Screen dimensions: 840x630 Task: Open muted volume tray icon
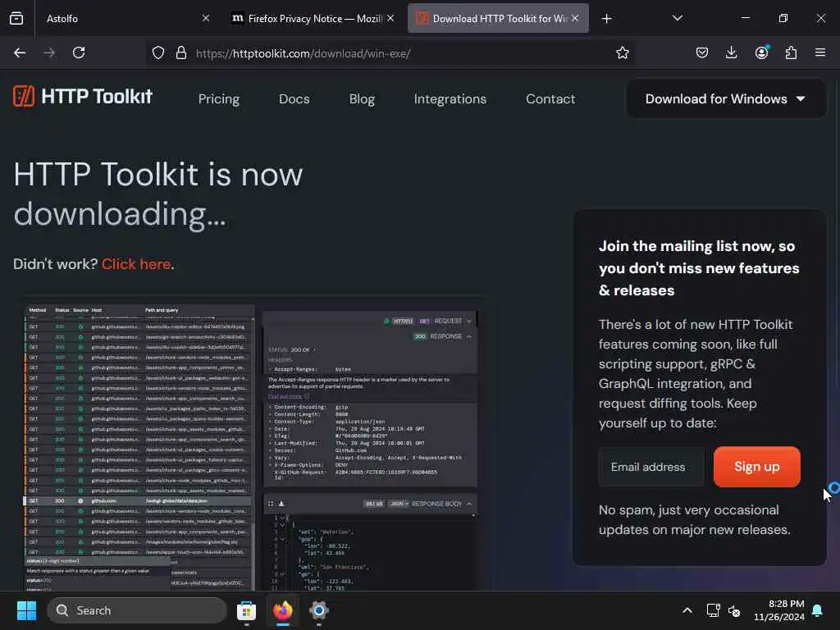tap(734, 610)
